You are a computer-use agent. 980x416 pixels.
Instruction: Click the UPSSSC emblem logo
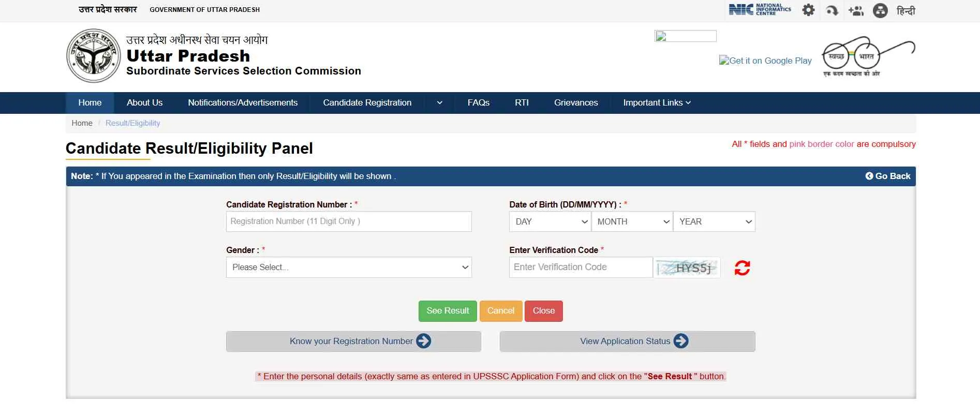point(93,56)
